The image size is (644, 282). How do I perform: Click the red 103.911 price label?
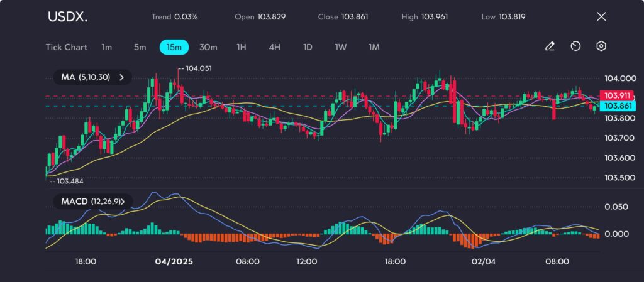[615, 95]
